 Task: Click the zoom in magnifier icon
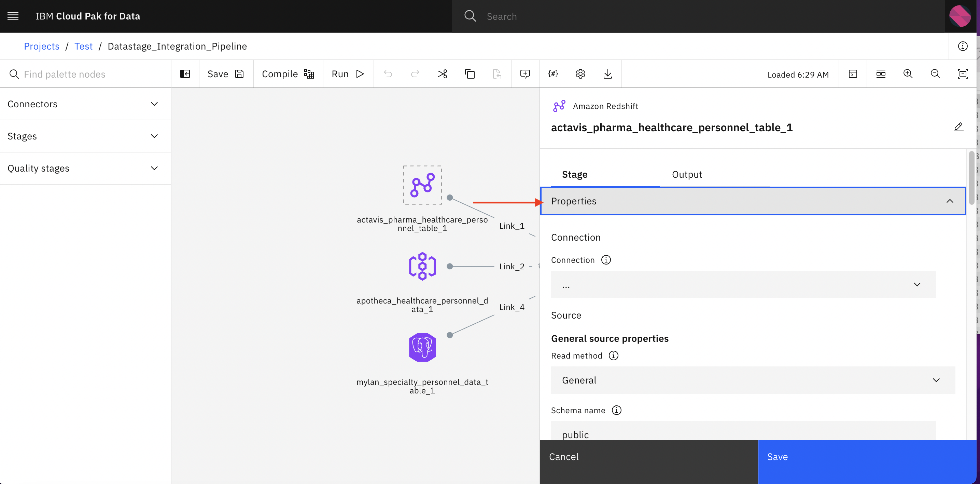tap(908, 74)
